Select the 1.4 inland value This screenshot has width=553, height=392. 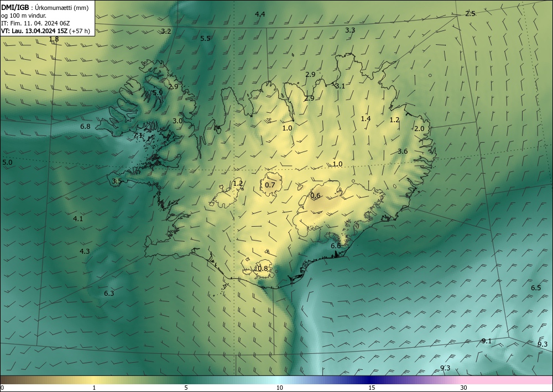366,118
